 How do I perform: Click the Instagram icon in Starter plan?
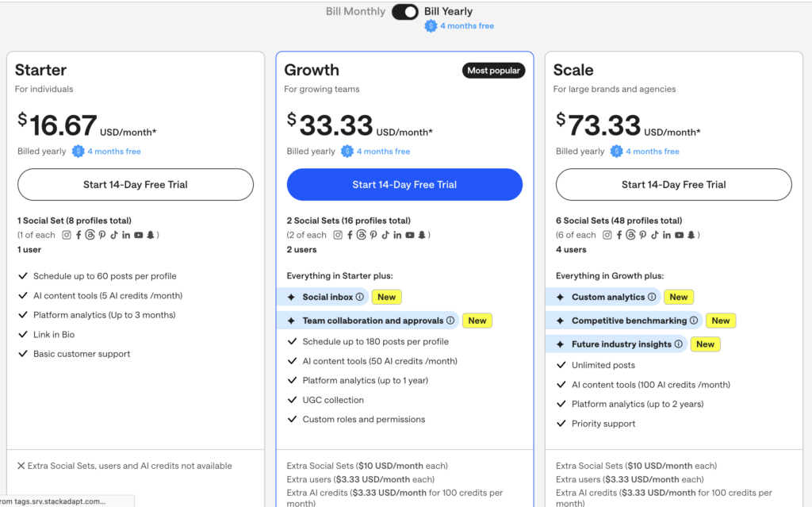coord(67,235)
